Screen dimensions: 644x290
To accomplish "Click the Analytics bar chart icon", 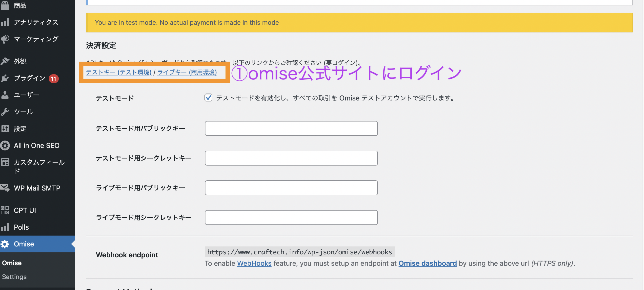I will [x=5, y=22].
